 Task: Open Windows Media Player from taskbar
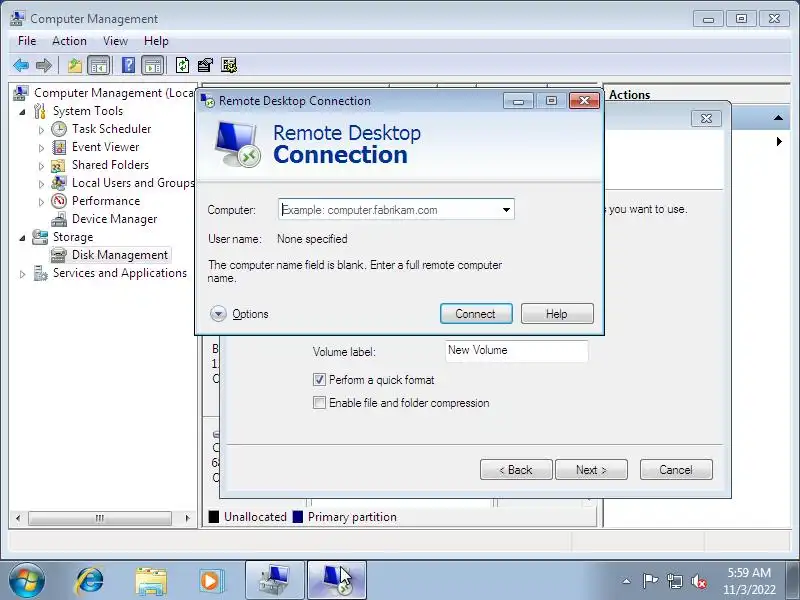click(x=210, y=581)
